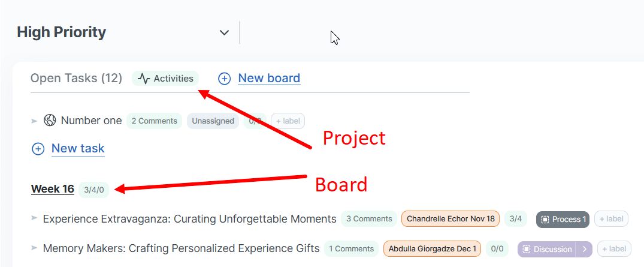This screenshot has height=267, width=644.
Task: Open the 3 Comments badge
Action: pos(369,219)
